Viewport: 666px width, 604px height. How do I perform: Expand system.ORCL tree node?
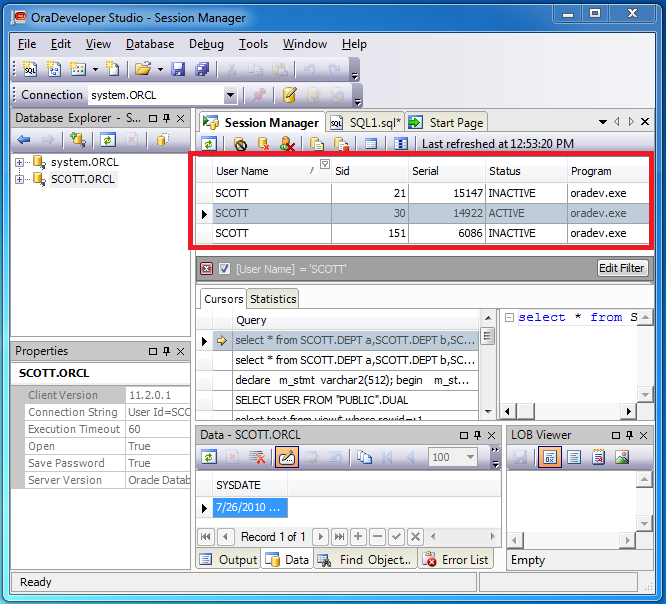pyautogui.click(x=19, y=162)
